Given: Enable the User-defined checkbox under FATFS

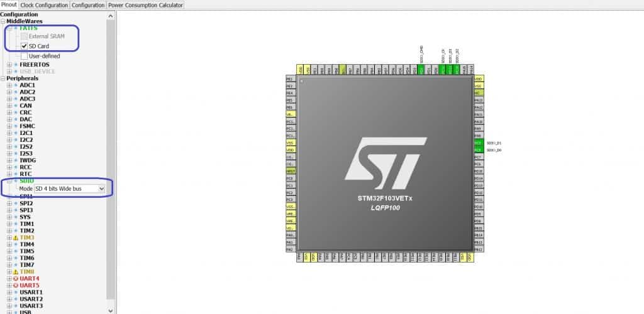Looking at the screenshot, I should click(x=24, y=56).
